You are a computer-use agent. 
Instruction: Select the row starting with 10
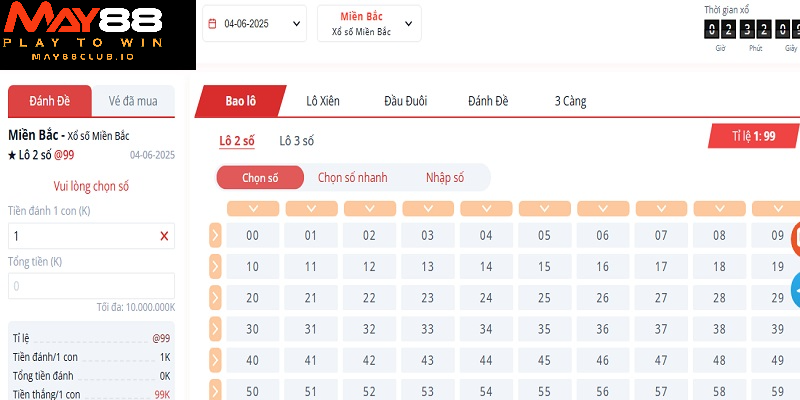point(215,266)
